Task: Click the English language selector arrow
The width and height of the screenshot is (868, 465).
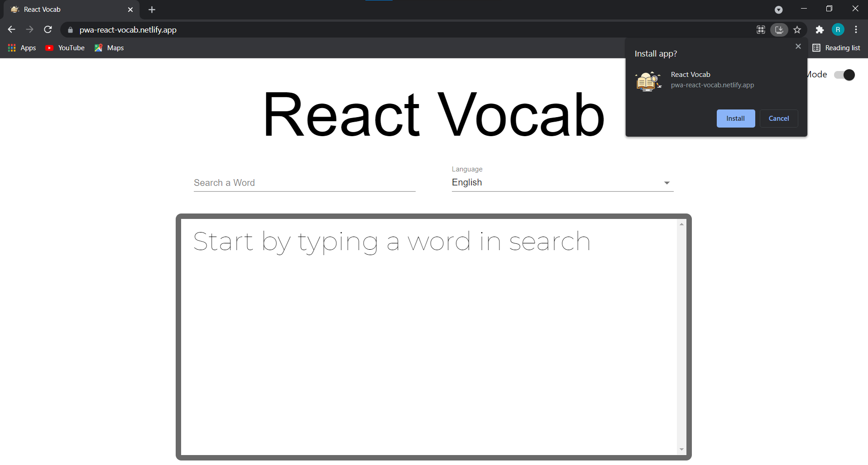Action: (x=667, y=182)
